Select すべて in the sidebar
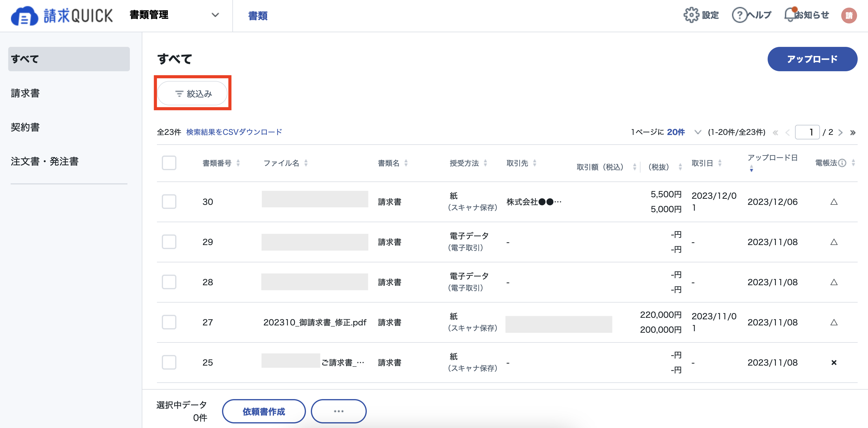Image resolution: width=868 pixels, height=428 pixels. (x=69, y=59)
